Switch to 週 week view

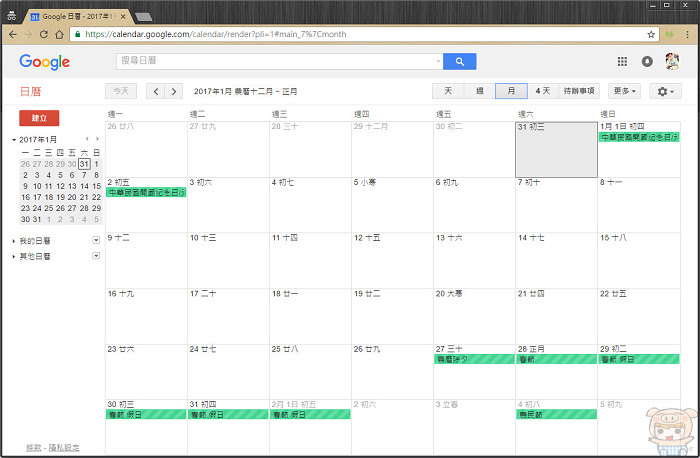[480, 91]
